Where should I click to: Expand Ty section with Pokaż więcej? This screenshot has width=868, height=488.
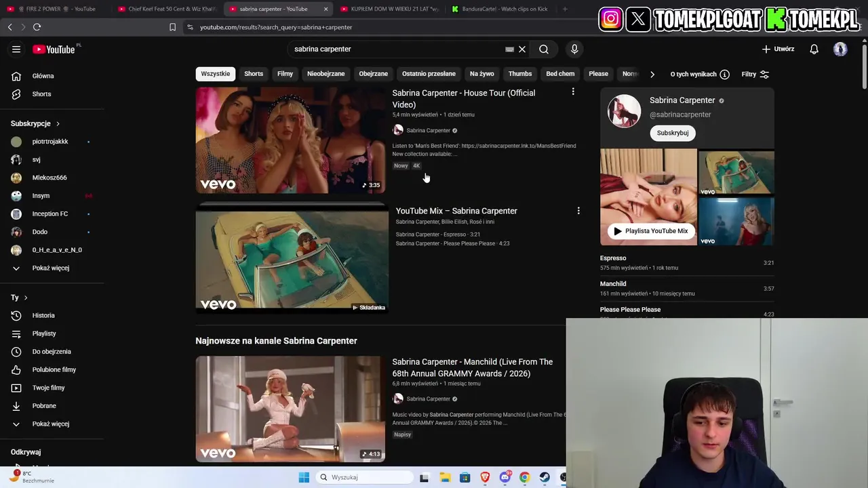pos(52,424)
